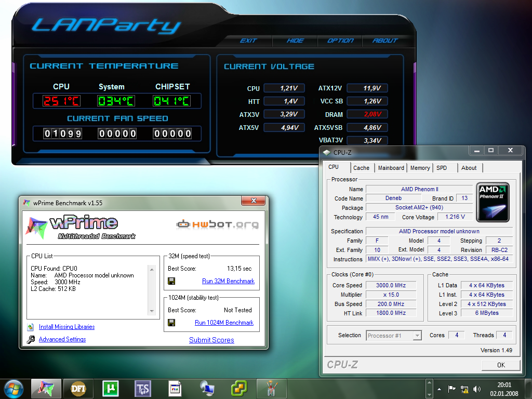Click the wPrime taskbar icon

tap(46, 388)
